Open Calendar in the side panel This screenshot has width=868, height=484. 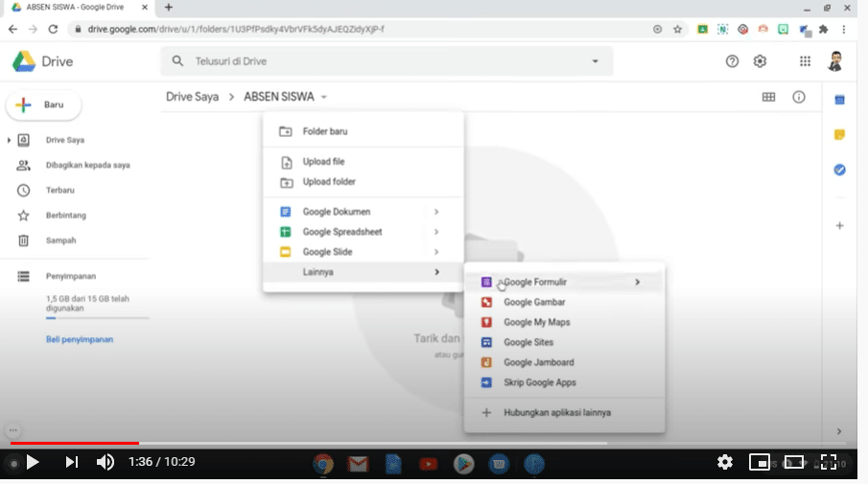840,100
